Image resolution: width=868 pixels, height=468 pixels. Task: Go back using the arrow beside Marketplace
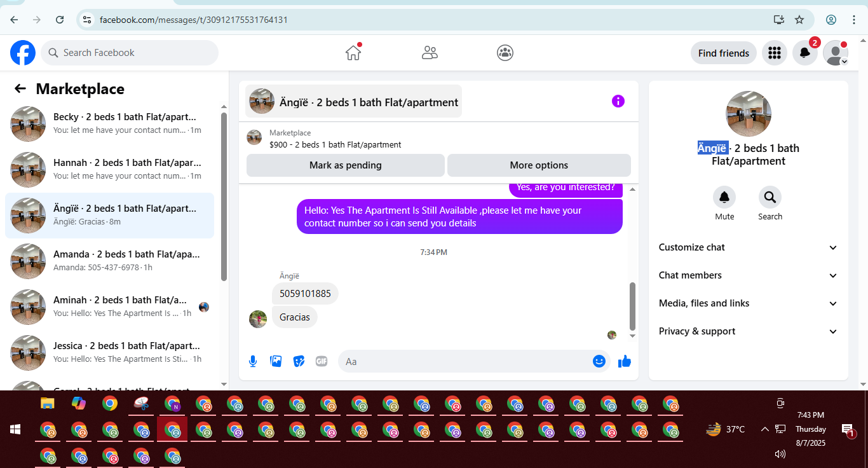20,89
